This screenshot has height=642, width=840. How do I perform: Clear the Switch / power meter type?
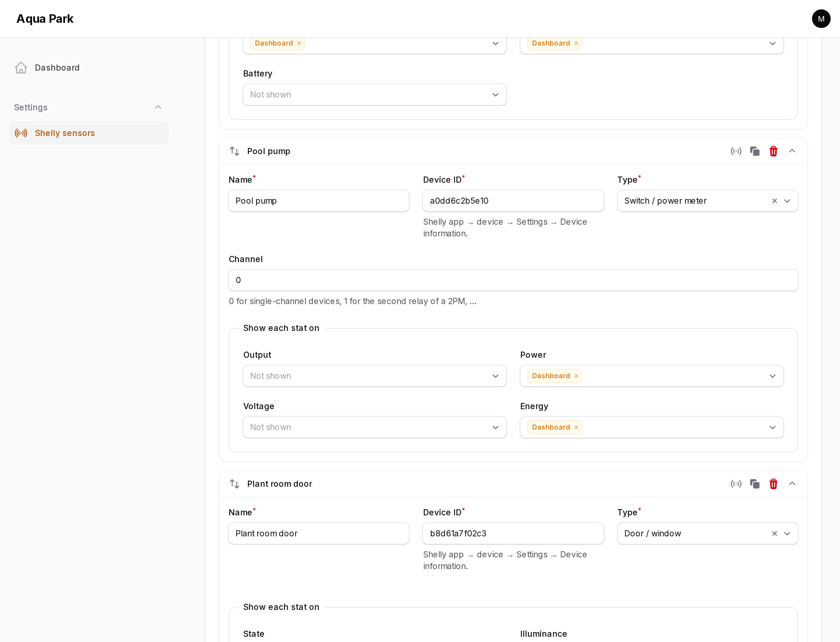[774, 201]
